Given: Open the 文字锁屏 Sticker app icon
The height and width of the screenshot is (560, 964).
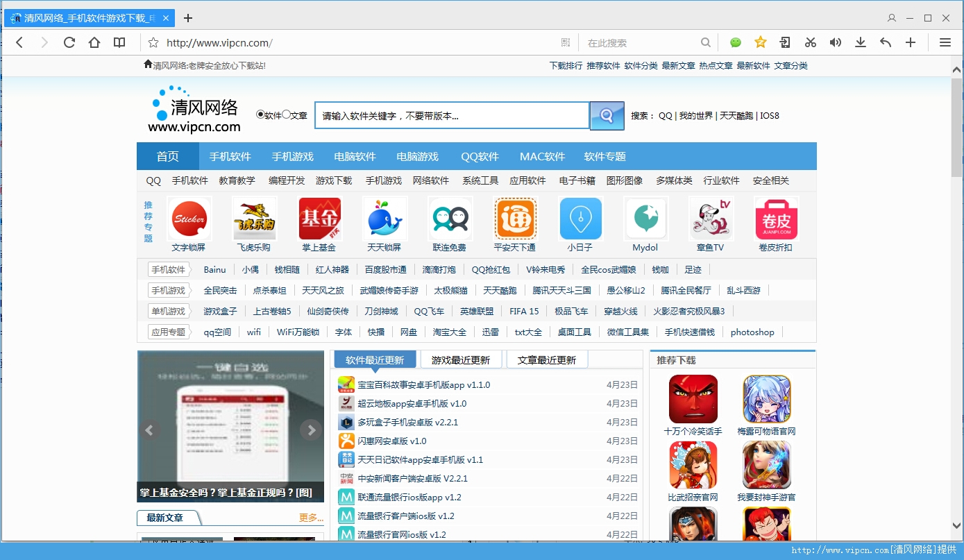Looking at the screenshot, I should (x=189, y=218).
